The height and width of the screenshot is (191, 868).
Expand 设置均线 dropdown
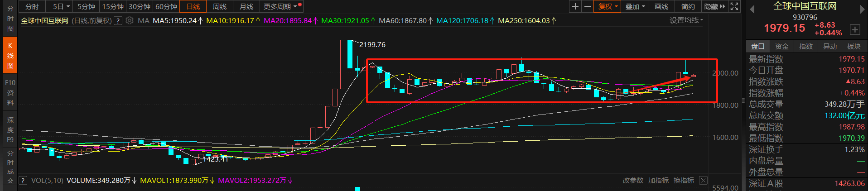point(686,20)
